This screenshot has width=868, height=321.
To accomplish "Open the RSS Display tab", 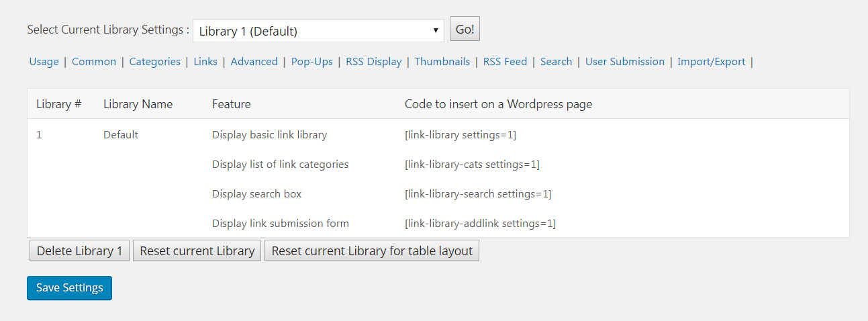I will [373, 62].
